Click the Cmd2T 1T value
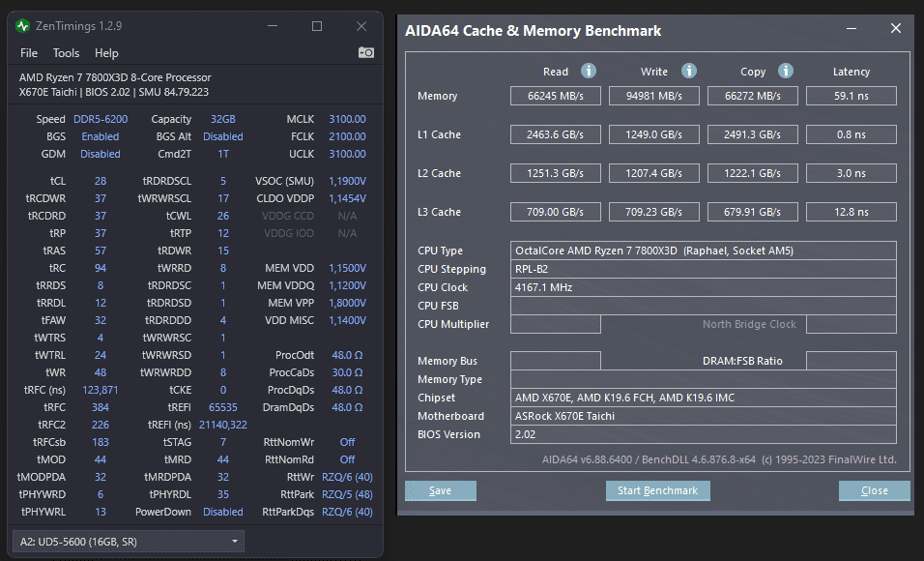The width and height of the screenshot is (924, 561). (x=222, y=154)
